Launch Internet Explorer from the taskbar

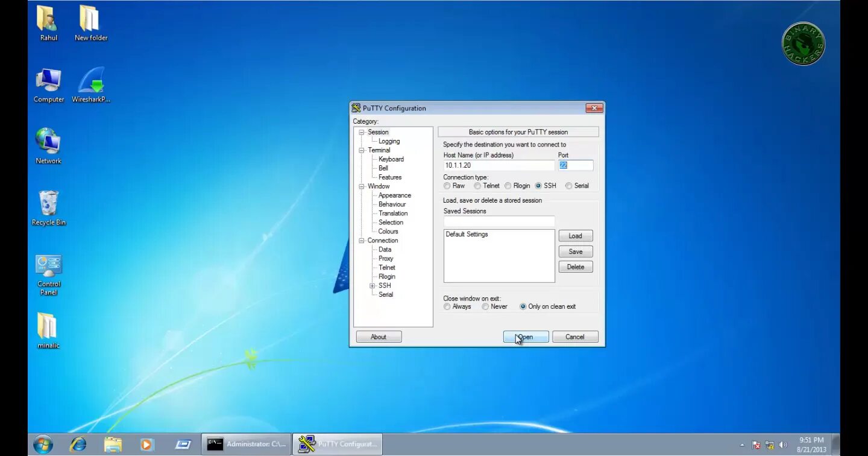78,444
